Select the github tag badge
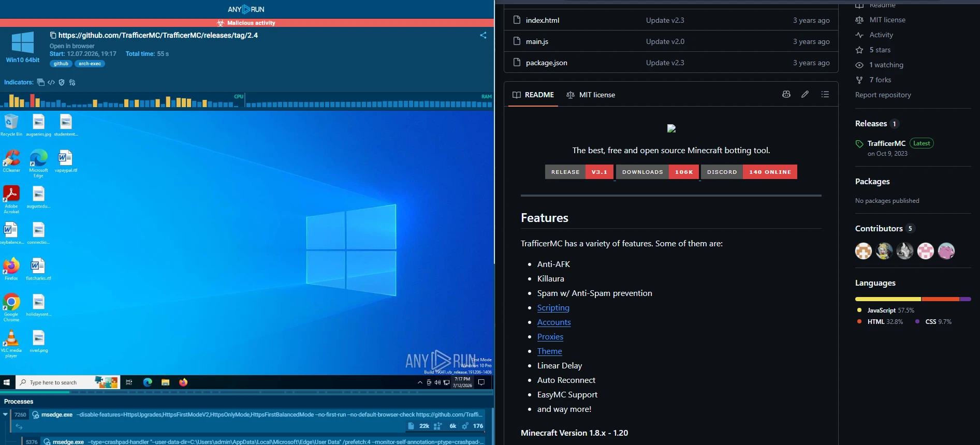The image size is (980, 445). 61,64
